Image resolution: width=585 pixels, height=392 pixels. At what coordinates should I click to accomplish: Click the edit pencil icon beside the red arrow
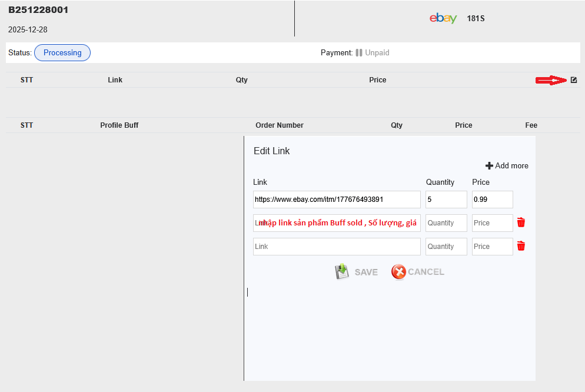point(574,80)
